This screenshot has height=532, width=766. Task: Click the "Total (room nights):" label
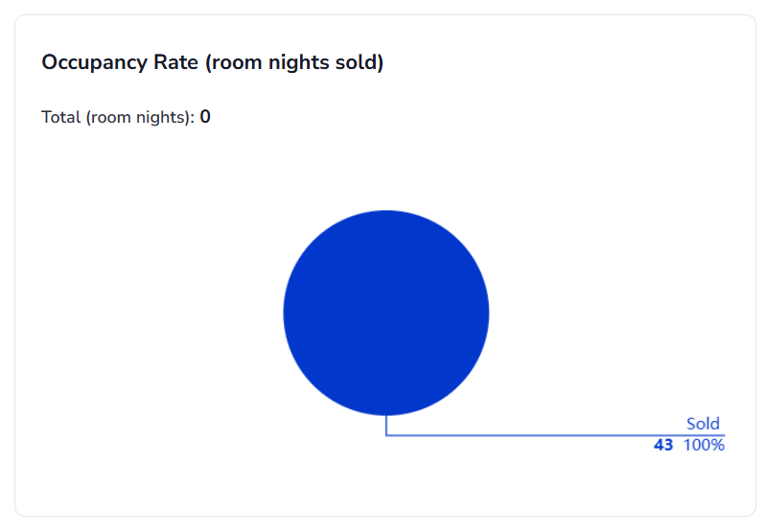point(118,118)
